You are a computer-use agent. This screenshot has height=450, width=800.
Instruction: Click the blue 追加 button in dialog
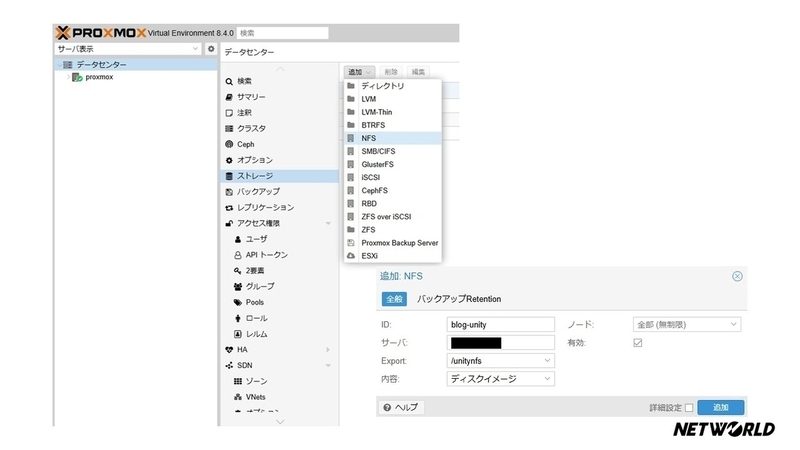(x=721, y=407)
